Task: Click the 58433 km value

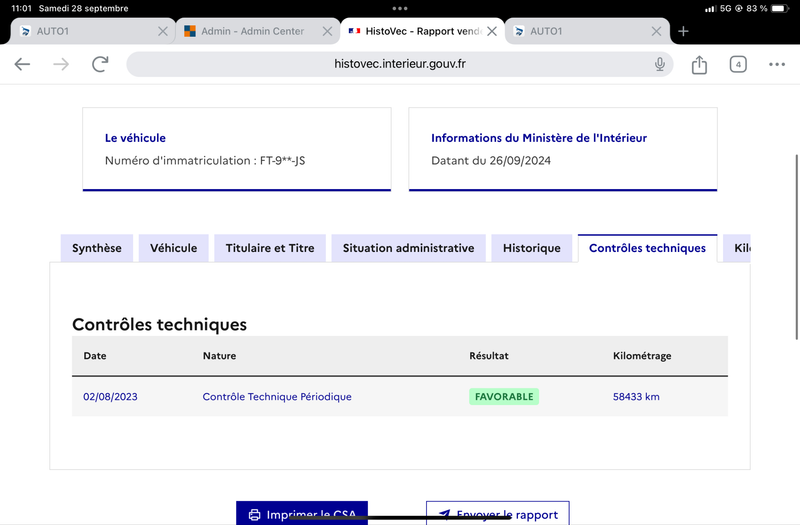Action: pos(636,396)
